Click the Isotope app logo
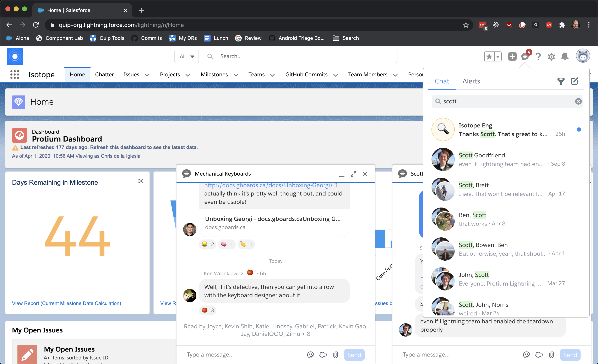This screenshot has height=364, width=598. pos(15,56)
